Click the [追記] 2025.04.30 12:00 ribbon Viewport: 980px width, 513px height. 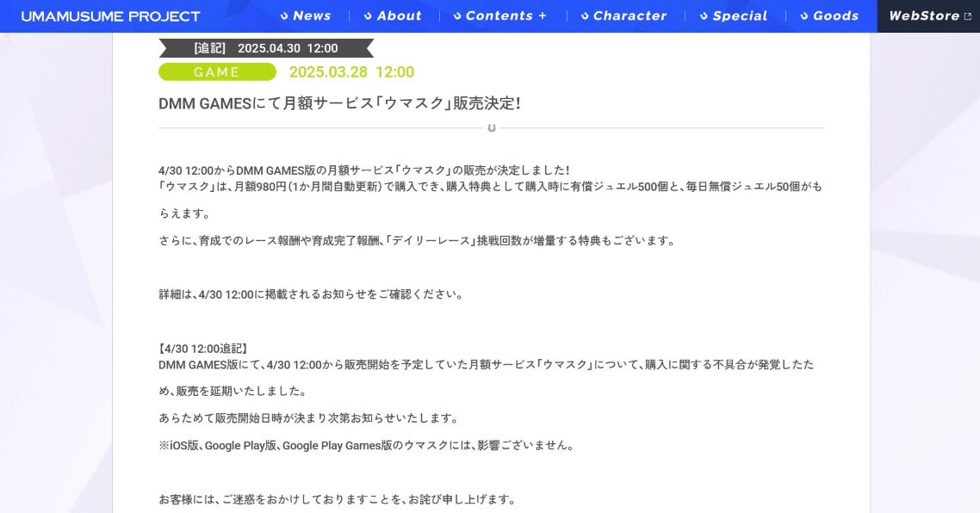(x=266, y=48)
